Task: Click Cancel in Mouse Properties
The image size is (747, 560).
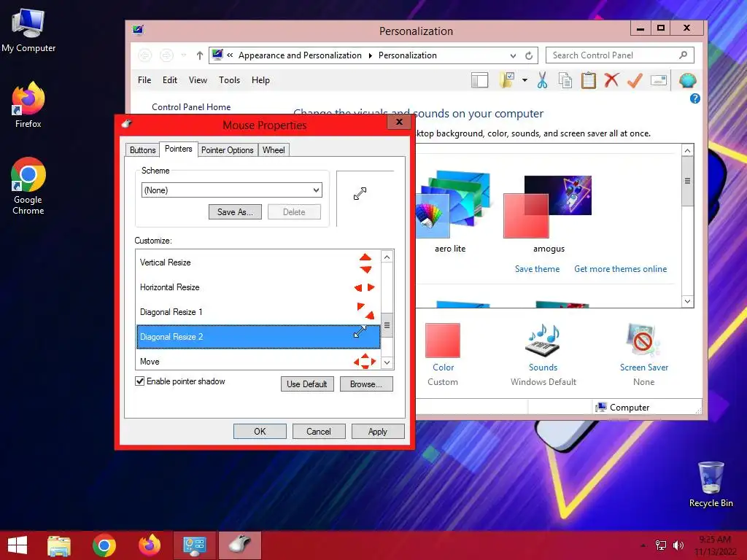Action: 318,432
